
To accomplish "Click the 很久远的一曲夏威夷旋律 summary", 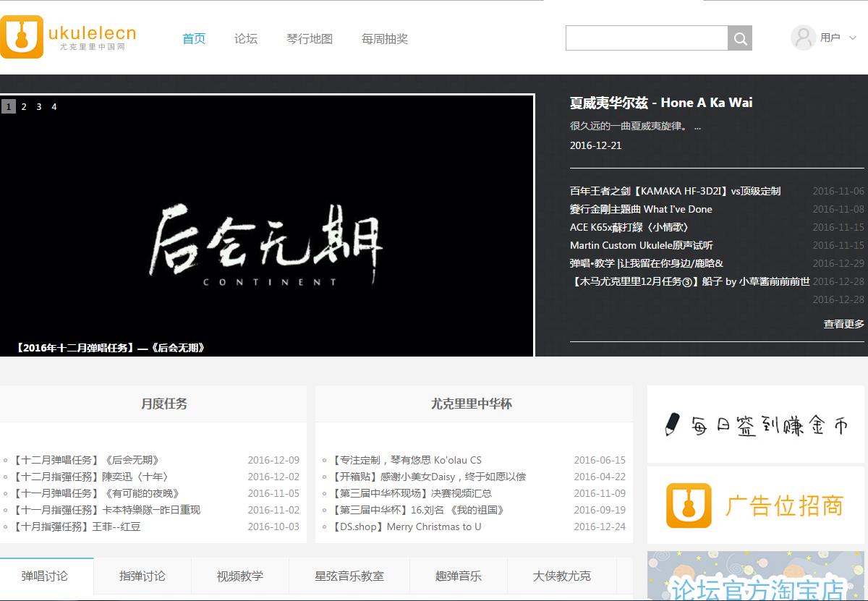I will point(635,126).
